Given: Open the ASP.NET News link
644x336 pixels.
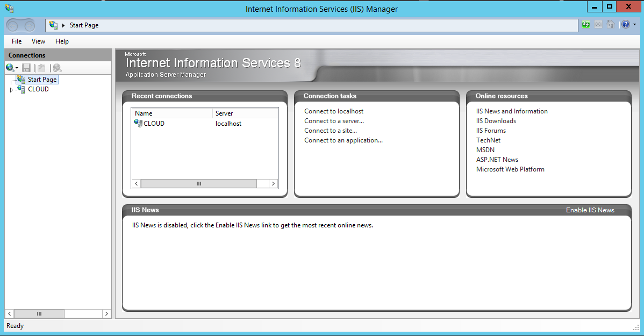Looking at the screenshot, I should [497, 159].
